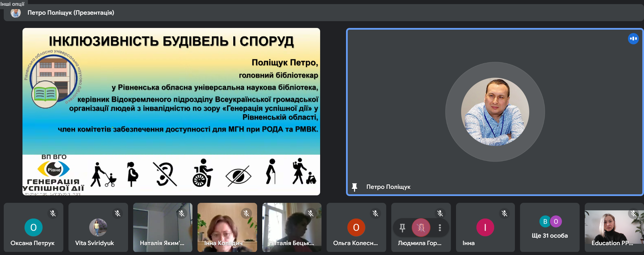Click presenter avatar in the top presentation bar
Image resolution: width=644 pixels, height=255 pixels.
[x=16, y=13]
